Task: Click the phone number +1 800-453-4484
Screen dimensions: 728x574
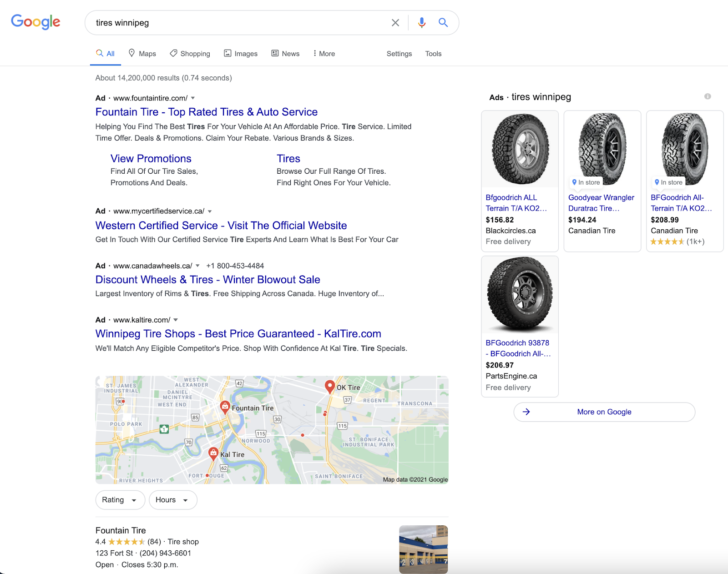Action: pyautogui.click(x=235, y=266)
